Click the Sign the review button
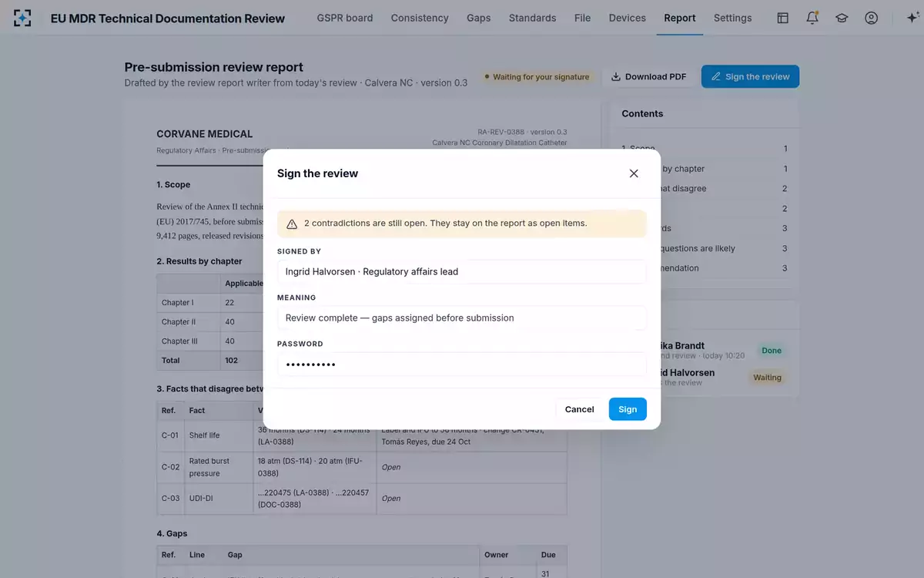This screenshot has height=578, width=924. [x=750, y=76]
